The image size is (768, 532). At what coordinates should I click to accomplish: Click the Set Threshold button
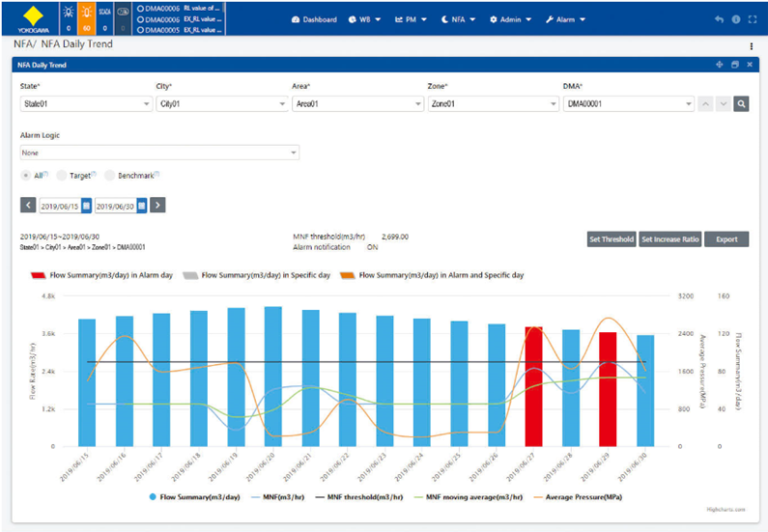pos(612,239)
